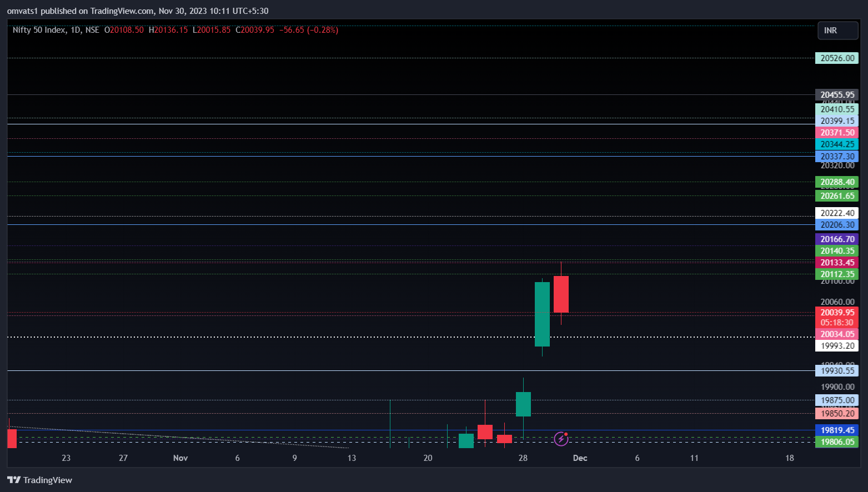Click the change value −56.65 (−0.28%)
The height and width of the screenshot is (492, 868).
coord(309,30)
